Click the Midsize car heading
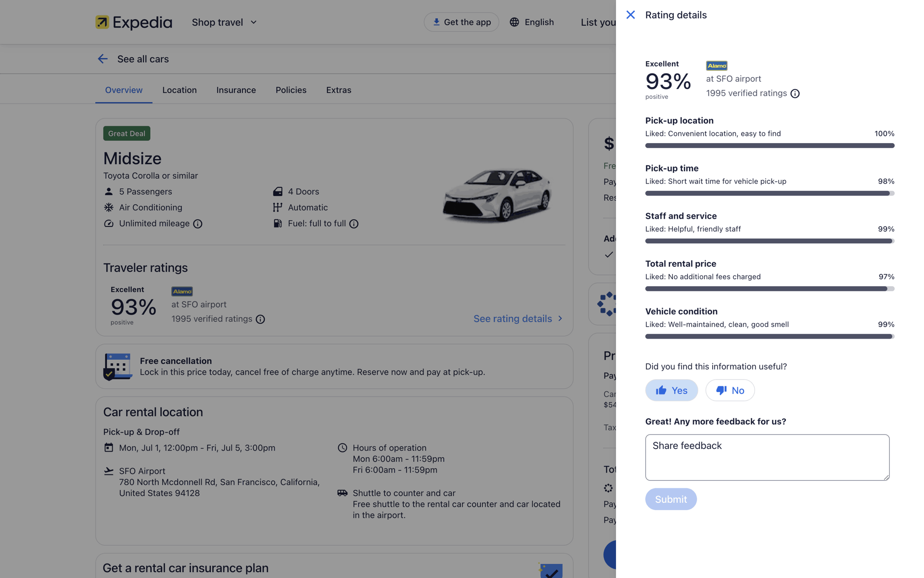924x578 pixels. click(x=132, y=158)
